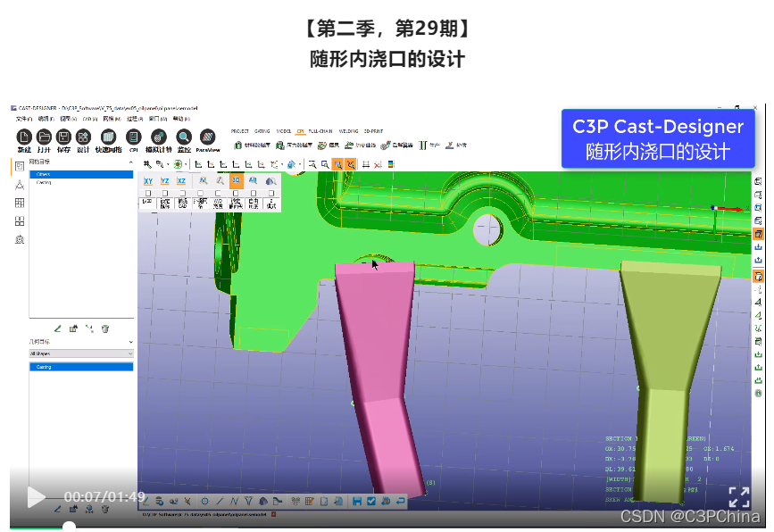Screen dimensions: 774x532
Task: Tick the checkbox under the XY view icon
Action: click(148, 193)
